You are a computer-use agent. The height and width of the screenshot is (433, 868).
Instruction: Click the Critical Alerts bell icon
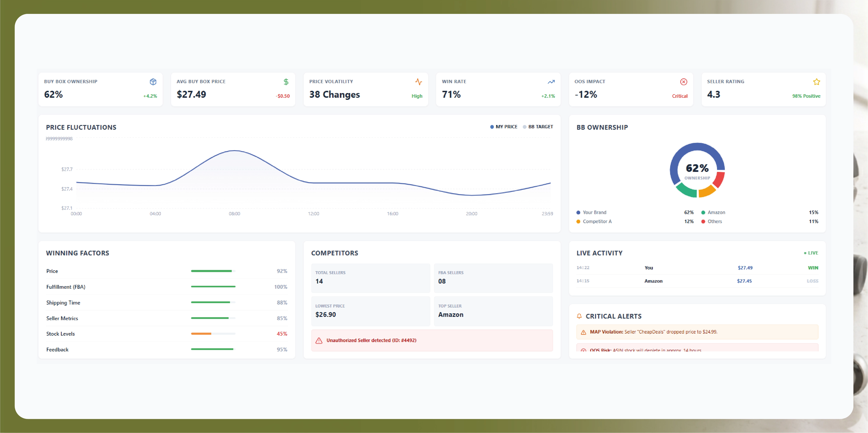tap(579, 316)
